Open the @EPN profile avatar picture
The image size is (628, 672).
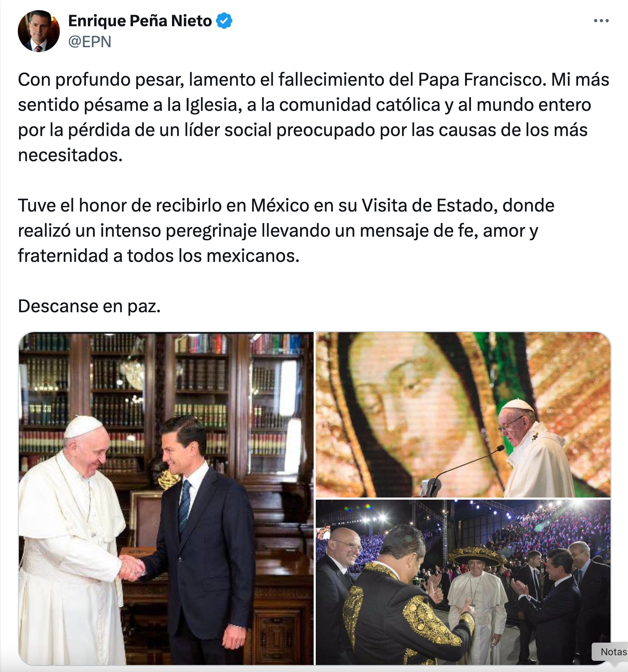point(38,31)
